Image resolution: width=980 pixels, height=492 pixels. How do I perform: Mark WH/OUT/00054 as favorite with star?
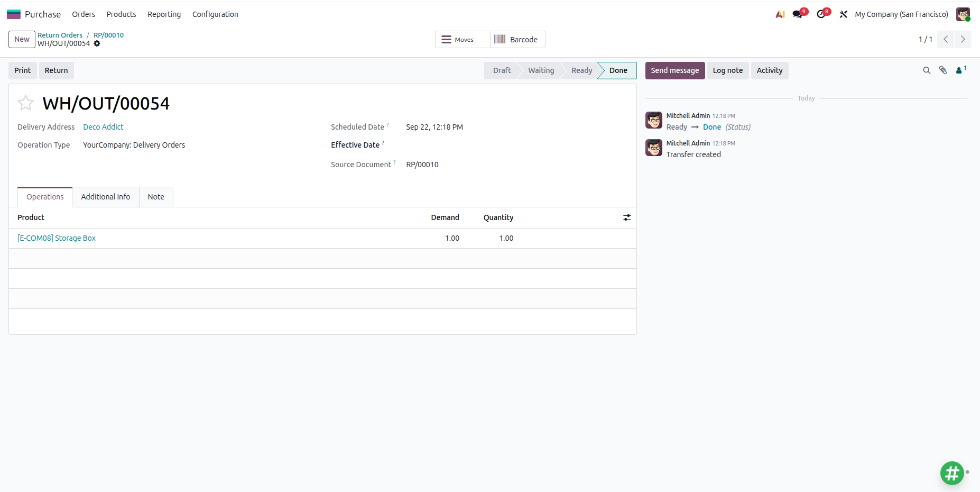pos(25,103)
